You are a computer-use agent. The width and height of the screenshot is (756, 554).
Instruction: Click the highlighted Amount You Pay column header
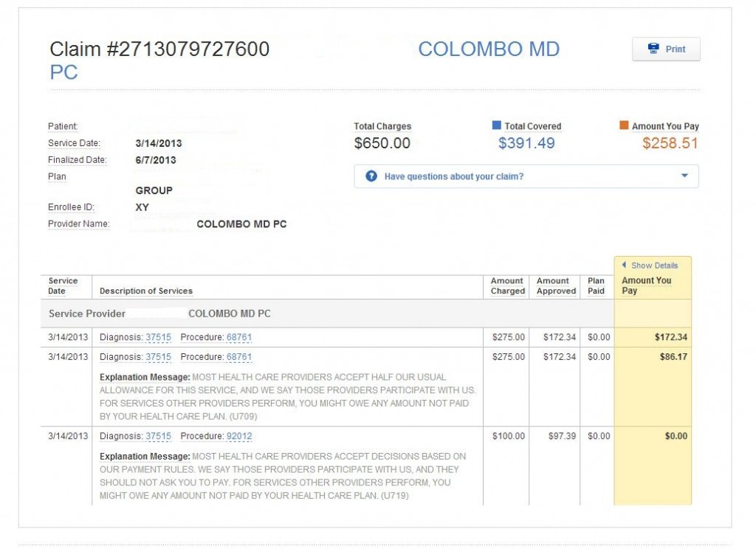click(x=647, y=285)
